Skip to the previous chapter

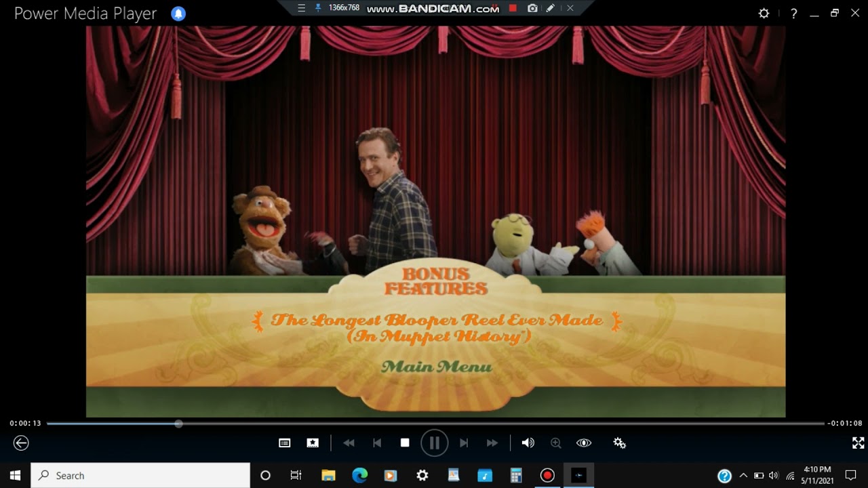click(x=377, y=443)
